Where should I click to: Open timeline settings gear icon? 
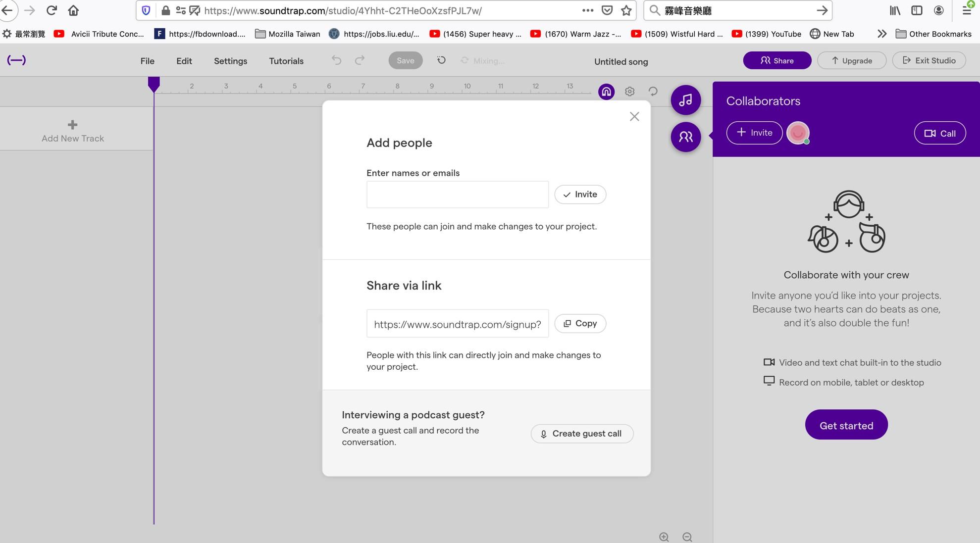coord(629,92)
